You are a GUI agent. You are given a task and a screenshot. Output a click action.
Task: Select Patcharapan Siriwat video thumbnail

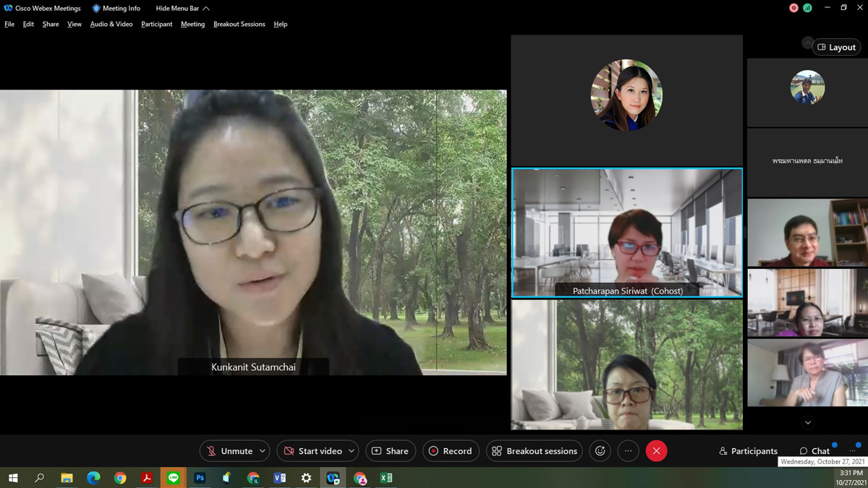coord(626,232)
